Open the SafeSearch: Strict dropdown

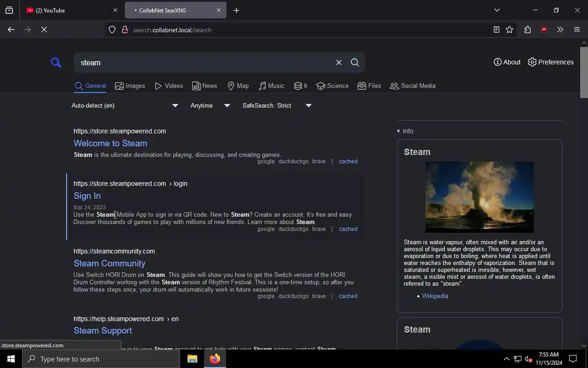click(x=277, y=106)
